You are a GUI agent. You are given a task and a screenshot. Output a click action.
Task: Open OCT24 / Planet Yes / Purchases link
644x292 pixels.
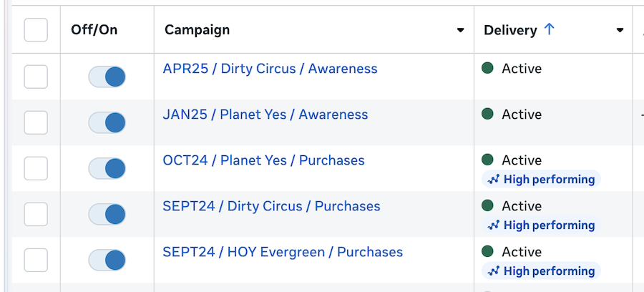pyautogui.click(x=263, y=160)
